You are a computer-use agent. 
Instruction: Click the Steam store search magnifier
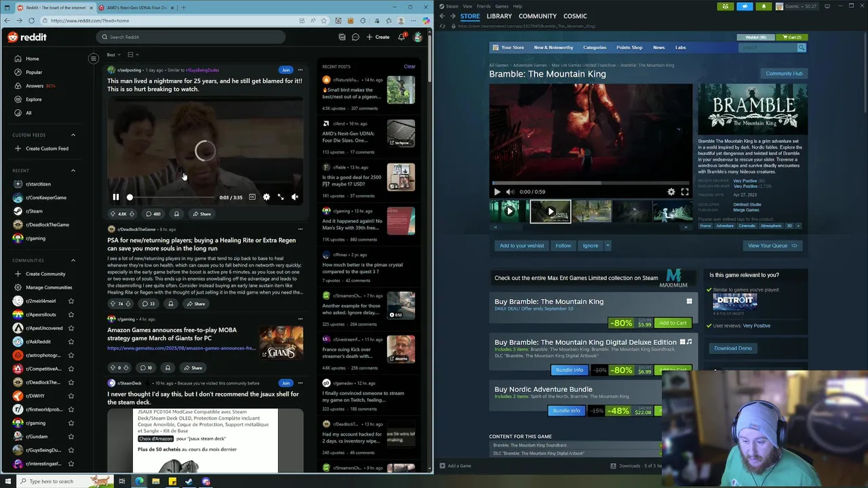point(802,48)
